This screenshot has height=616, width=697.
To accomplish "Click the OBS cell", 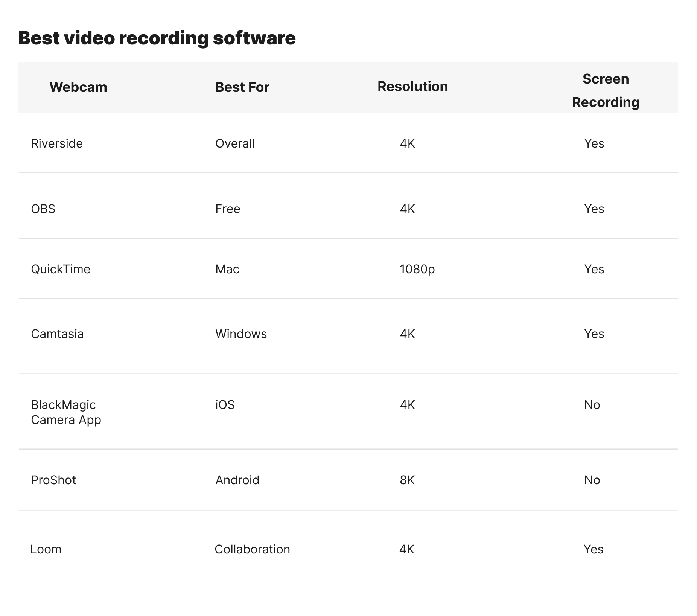I will [x=43, y=209].
